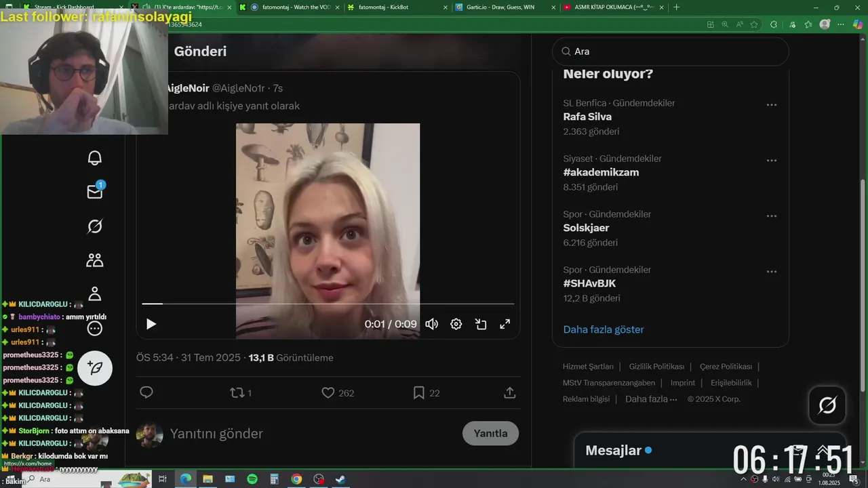The width and height of the screenshot is (868, 488).
Task: Open video settings gear icon
Action: coord(456,324)
